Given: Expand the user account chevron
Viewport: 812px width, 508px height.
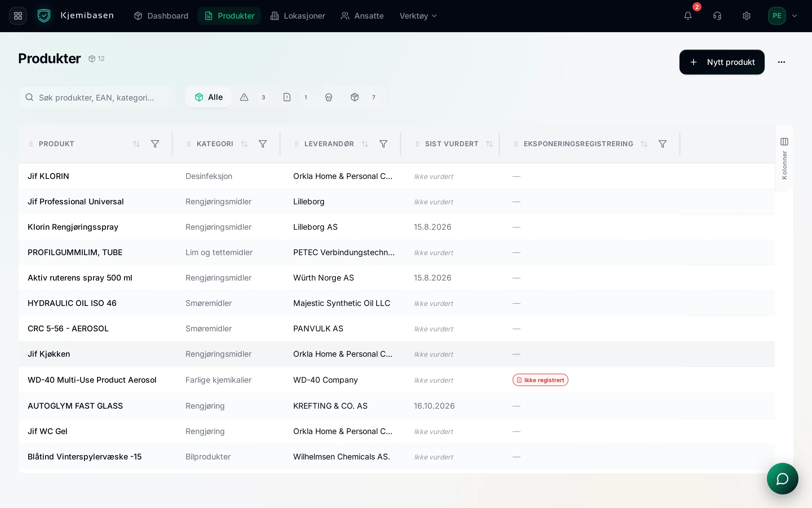Looking at the screenshot, I should point(794,16).
